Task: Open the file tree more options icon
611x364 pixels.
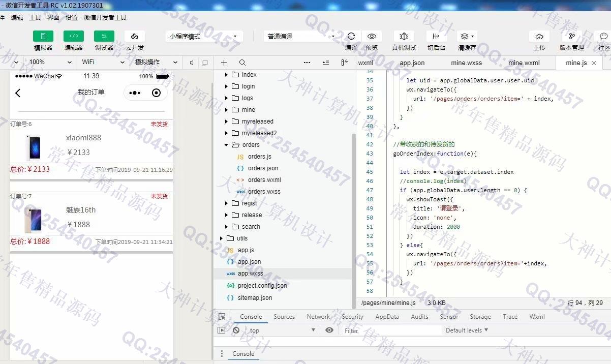Action: (307, 63)
